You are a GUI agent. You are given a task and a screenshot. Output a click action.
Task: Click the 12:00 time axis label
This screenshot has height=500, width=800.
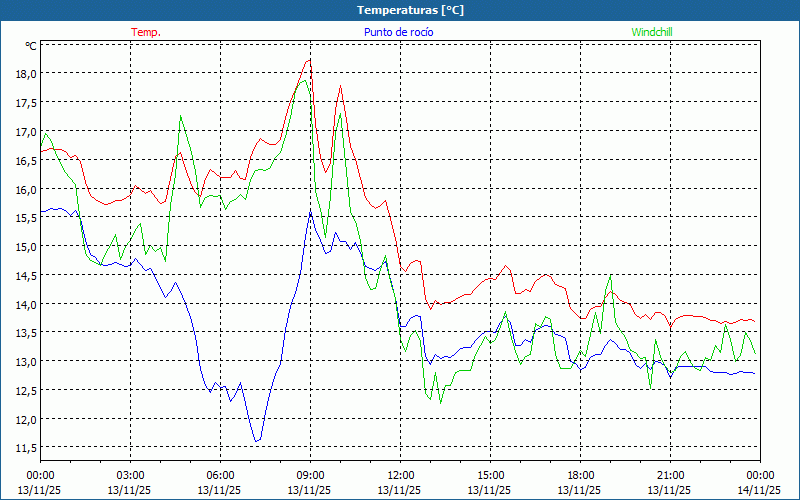400,475
